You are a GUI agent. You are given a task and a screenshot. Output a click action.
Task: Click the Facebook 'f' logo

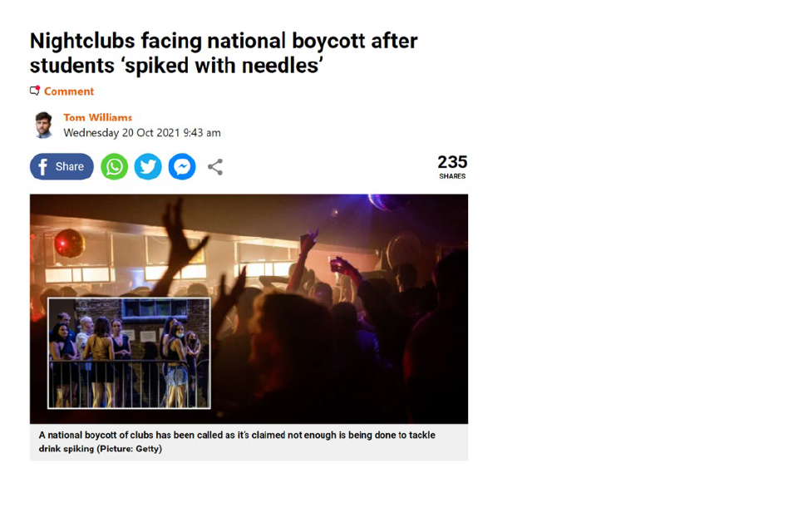point(42,167)
